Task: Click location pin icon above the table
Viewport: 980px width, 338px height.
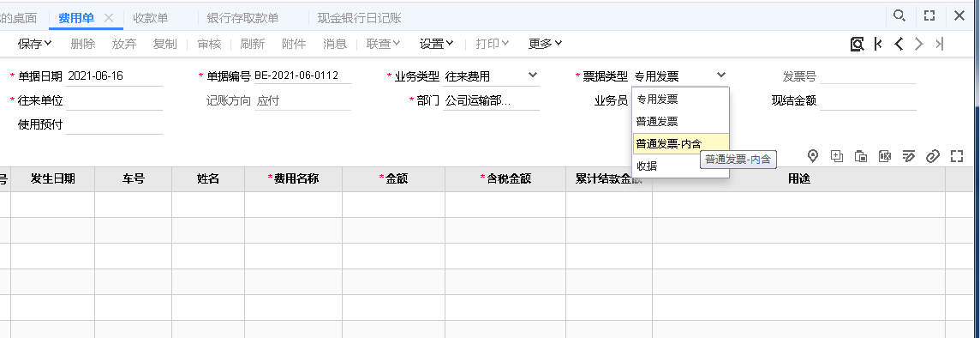Action: coord(813,156)
